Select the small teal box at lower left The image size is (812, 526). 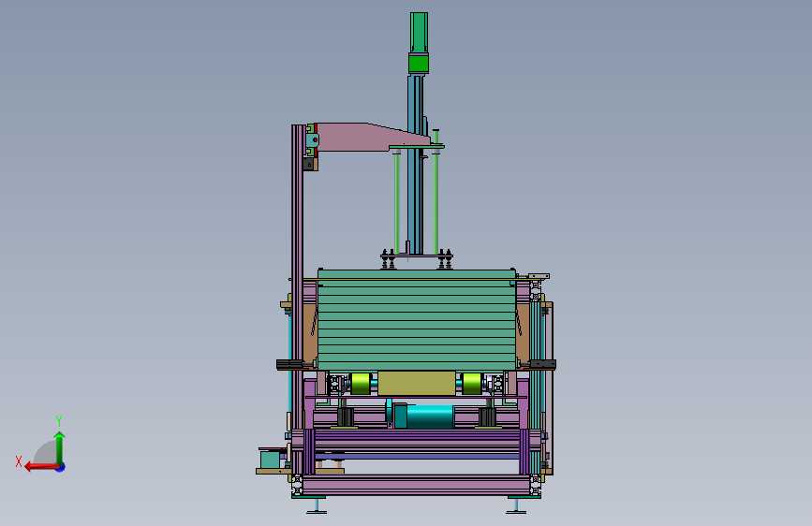270,460
